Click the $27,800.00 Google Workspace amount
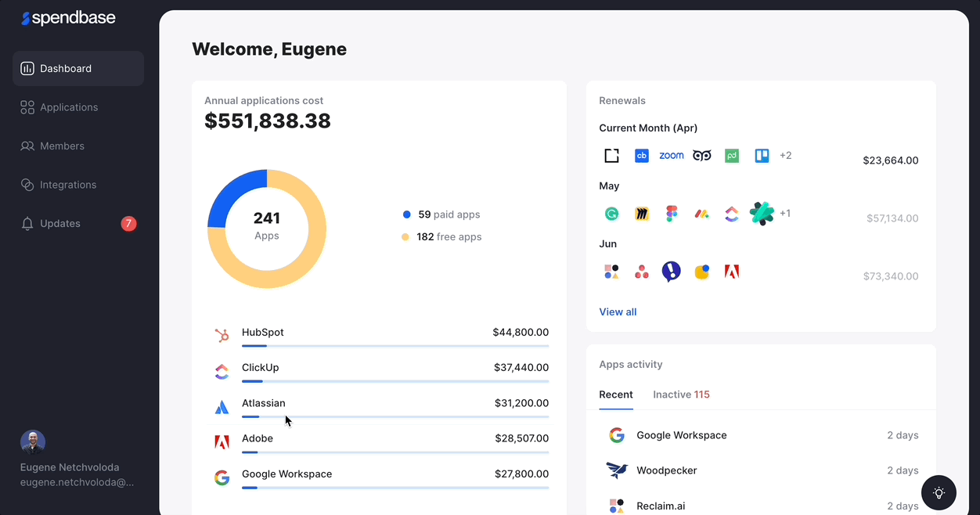Viewport: 980px width, 515px height. coord(522,474)
